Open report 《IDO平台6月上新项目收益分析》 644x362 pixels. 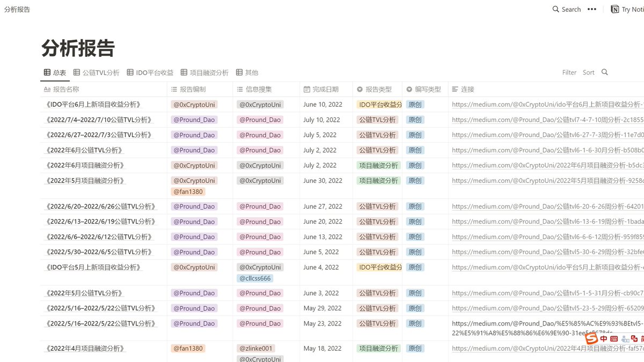tap(93, 105)
